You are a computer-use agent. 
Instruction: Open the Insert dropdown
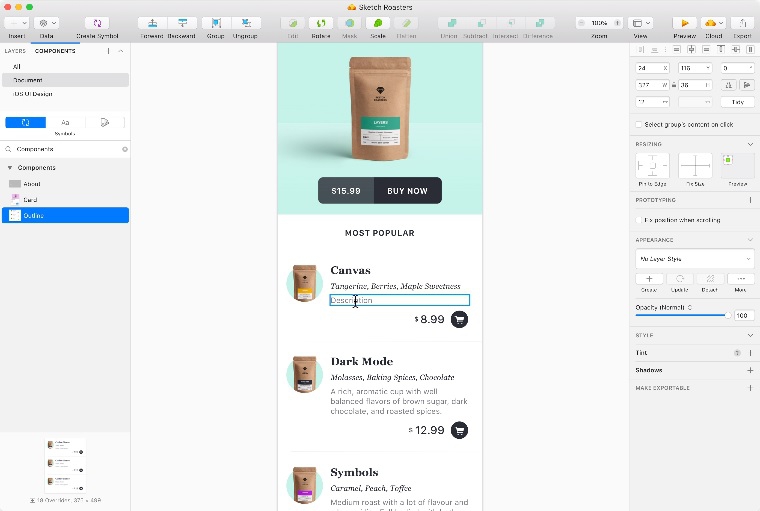(x=17, y=23)
